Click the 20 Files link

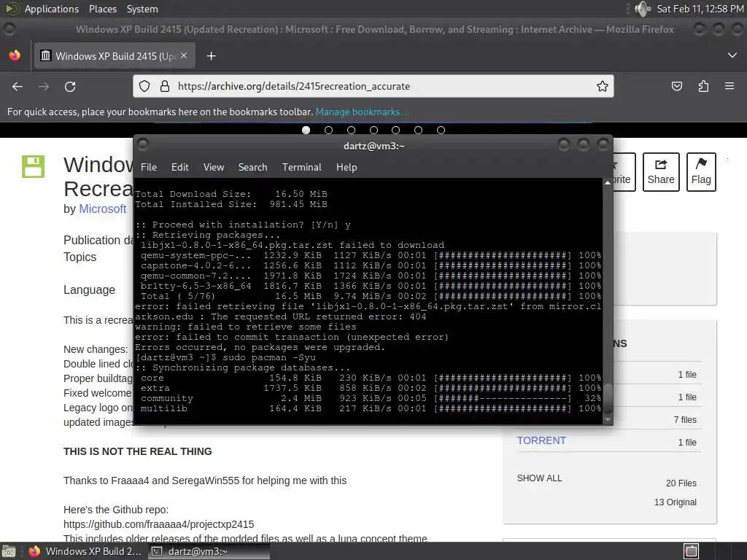[681, 483]
